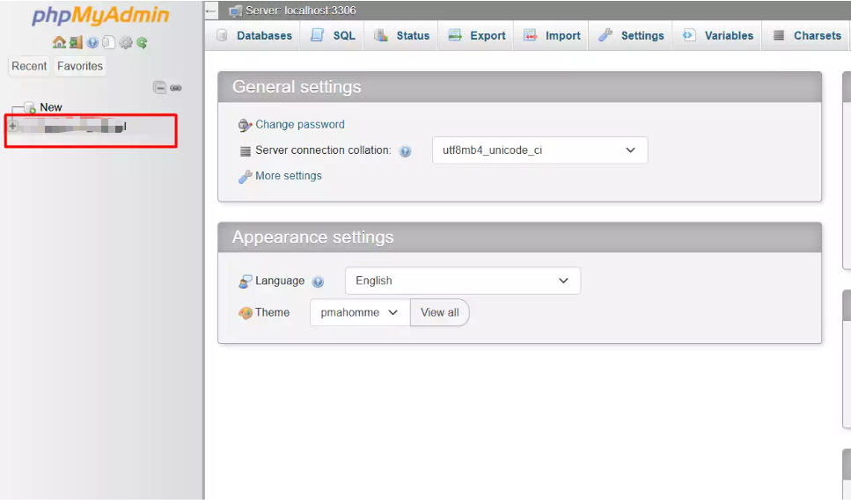Open the Language dropdown showing English
The image size is (851, 504).
(462, 281)
